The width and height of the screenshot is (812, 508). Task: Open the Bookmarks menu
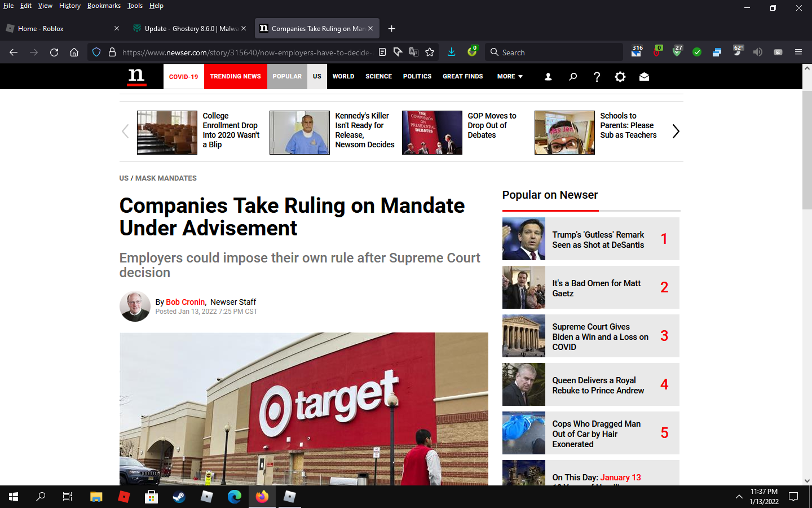(104, 6)
